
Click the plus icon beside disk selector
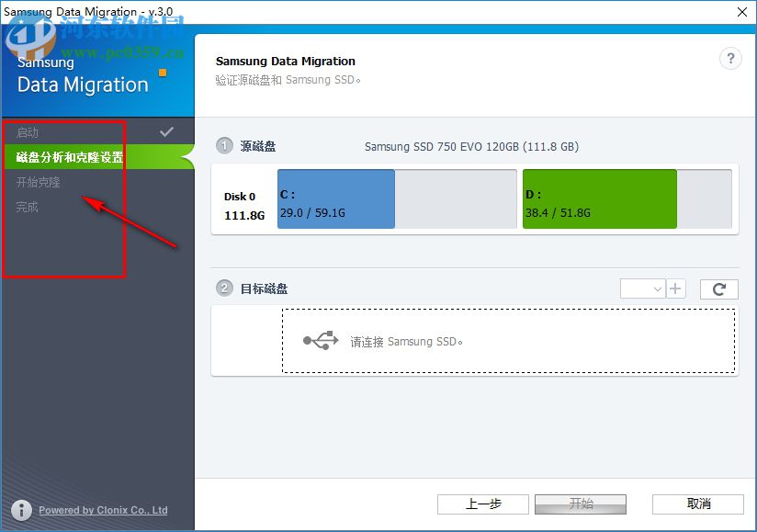pos(676,288)
